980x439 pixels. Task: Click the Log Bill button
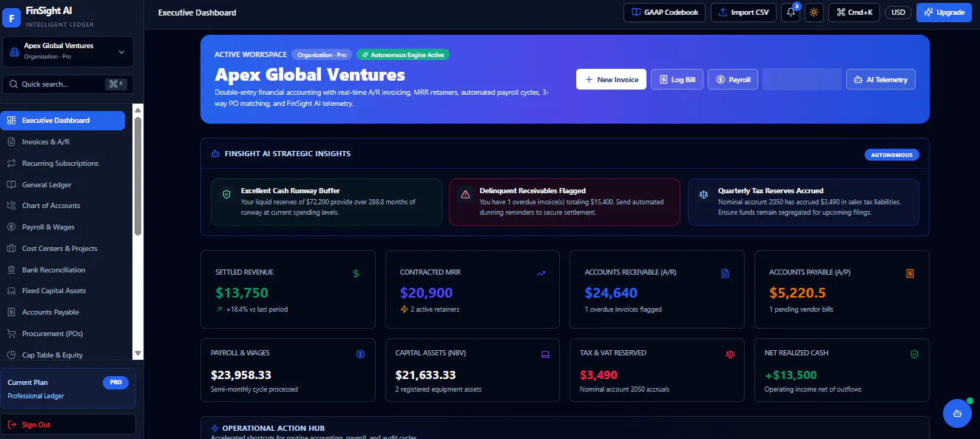click(x=677, y=79)
